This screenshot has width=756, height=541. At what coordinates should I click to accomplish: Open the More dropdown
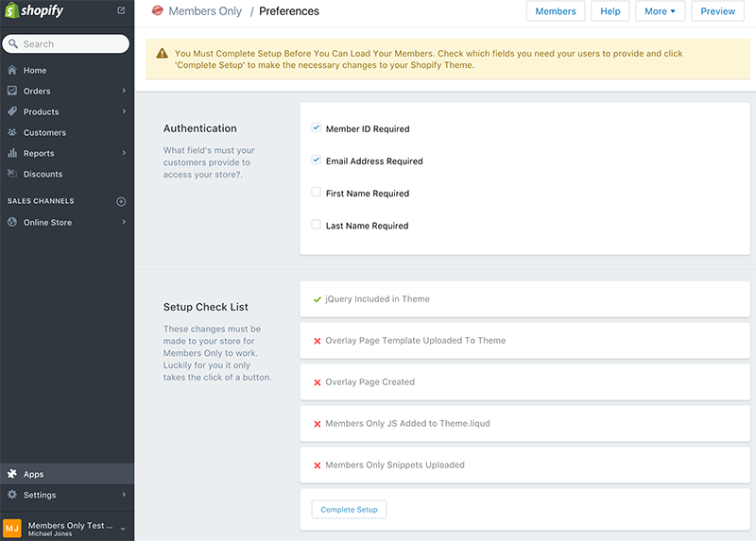click(x=660, y=11)
